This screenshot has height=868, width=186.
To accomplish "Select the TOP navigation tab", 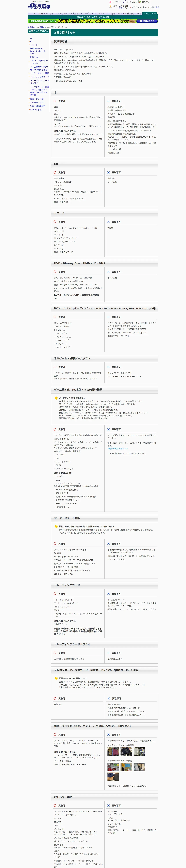I will [33, 14].
